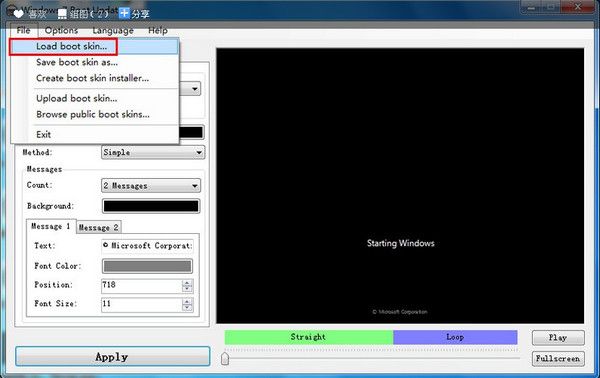Expand the Method dropdown set to Simple
Viewport: 600px width, 378px height.
[x=153, y=152]
